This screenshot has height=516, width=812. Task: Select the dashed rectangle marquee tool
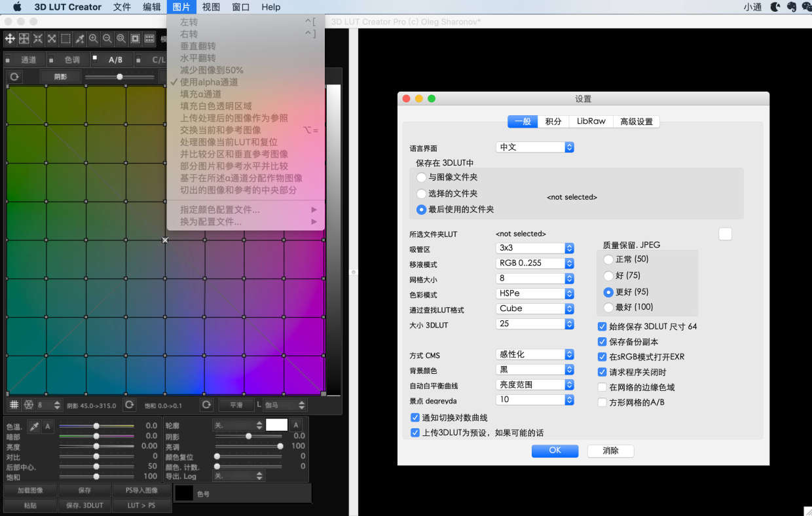(x=65, y=39)
